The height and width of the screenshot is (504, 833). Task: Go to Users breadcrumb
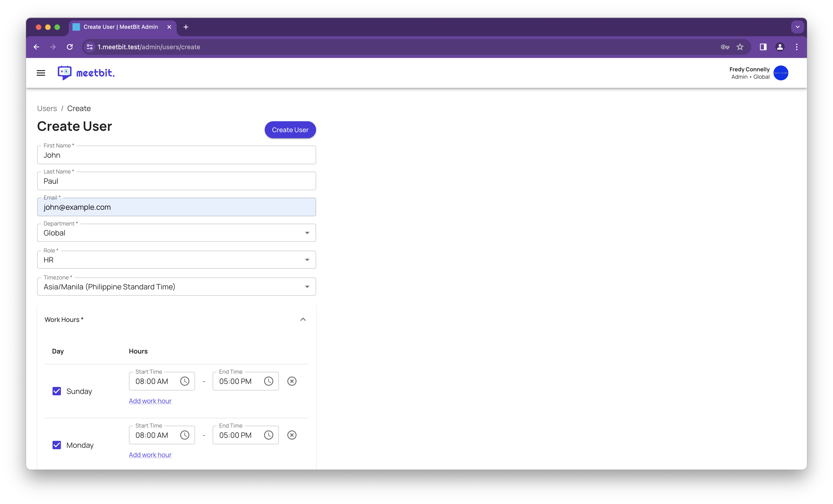coord(47,108)
